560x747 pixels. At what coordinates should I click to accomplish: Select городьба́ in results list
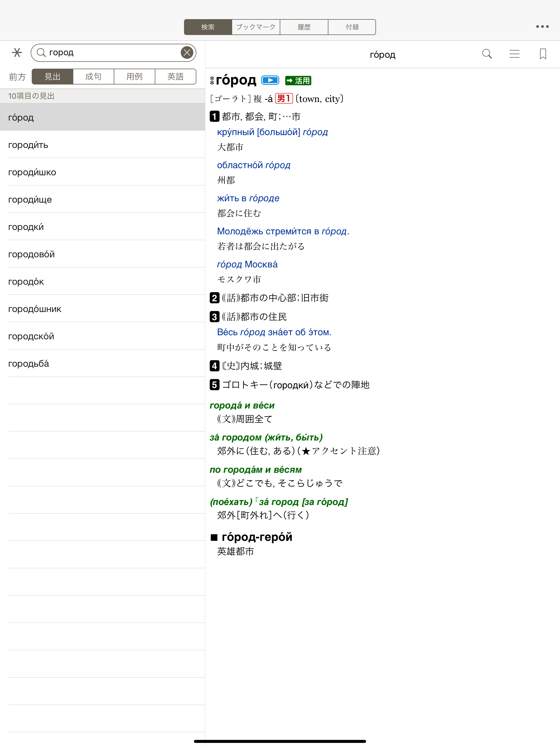coord(103,363)
